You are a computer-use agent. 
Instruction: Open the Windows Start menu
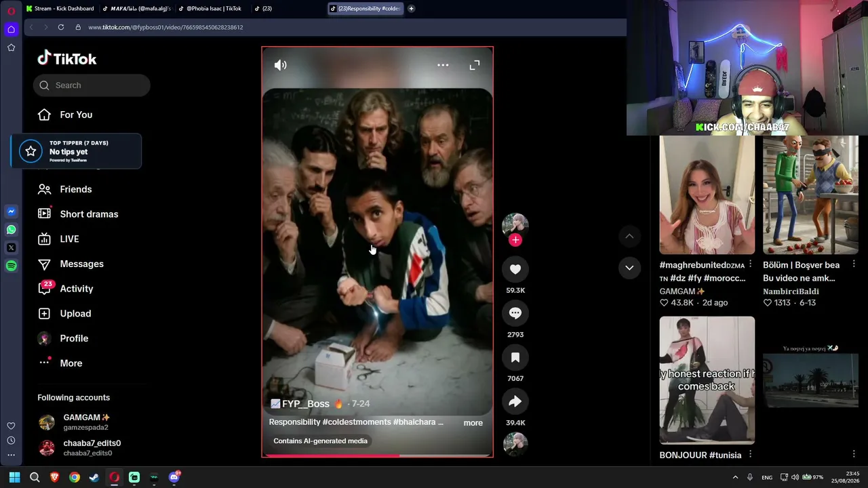14,477
